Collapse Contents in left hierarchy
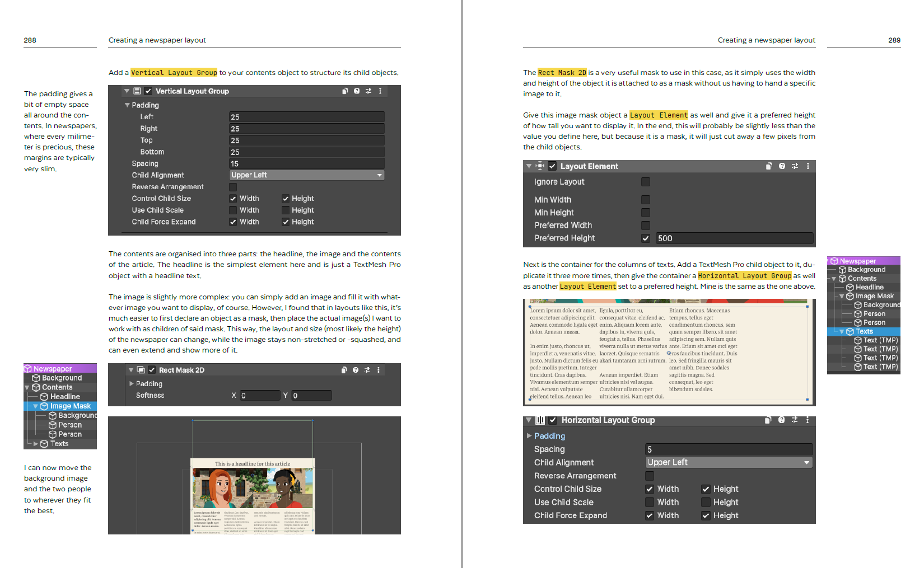The width and height of the screenshot is (924, 568). pos(27,387)
